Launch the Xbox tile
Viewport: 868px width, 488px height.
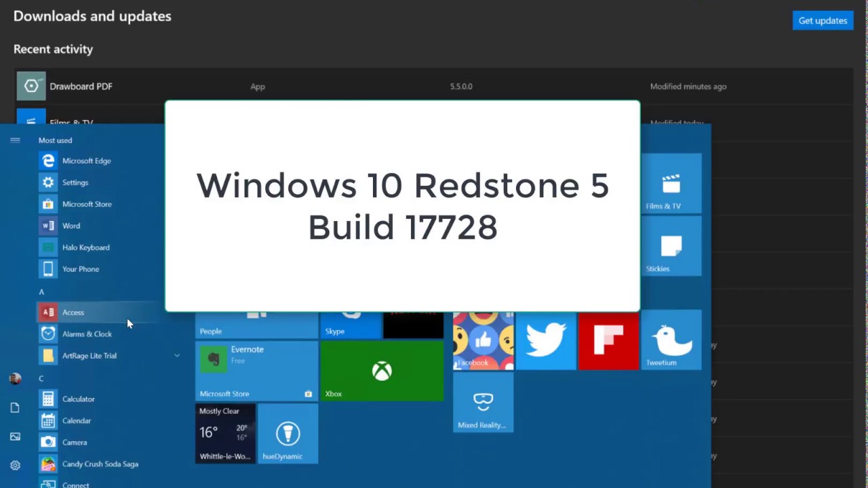(382, 371)
